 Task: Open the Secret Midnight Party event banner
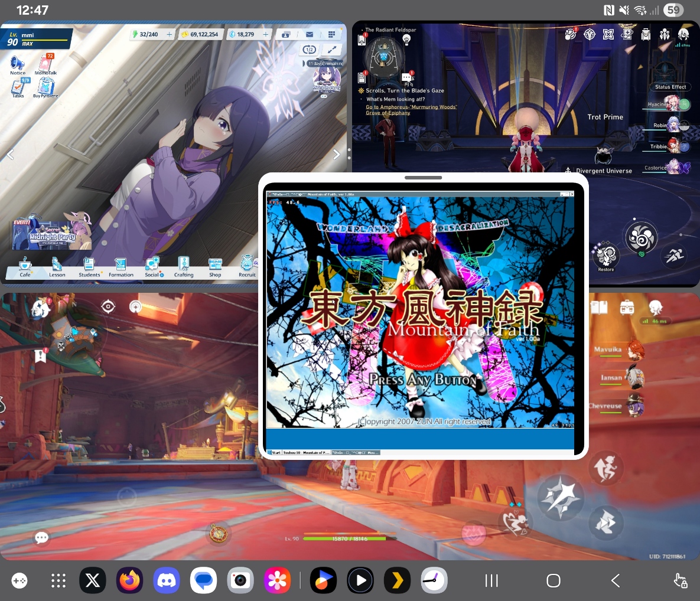[x=52, y=234]
